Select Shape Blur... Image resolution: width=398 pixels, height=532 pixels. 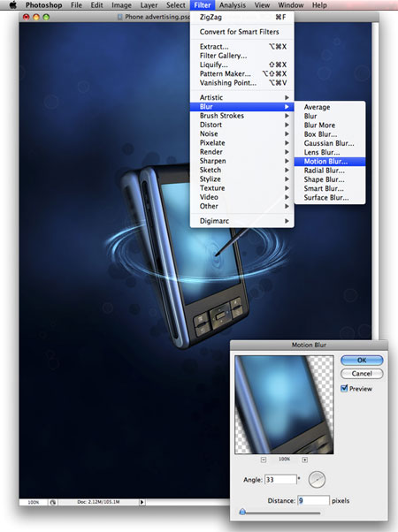[x=330, y=179]
